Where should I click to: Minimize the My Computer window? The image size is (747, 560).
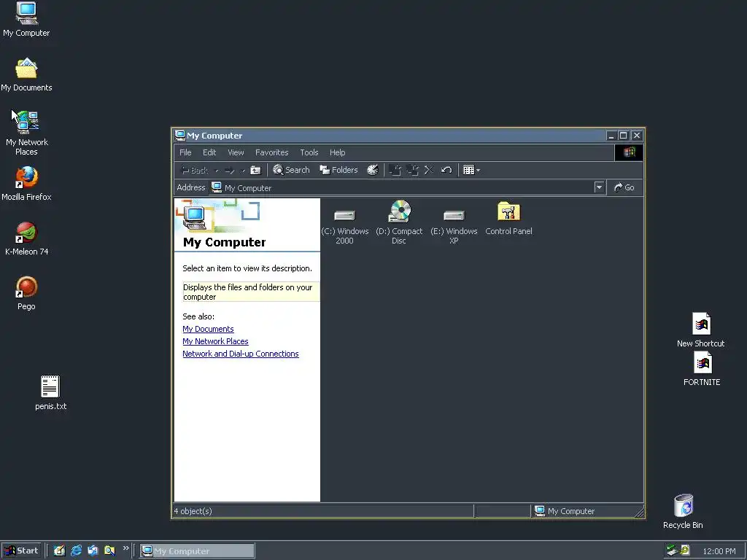(611, 136)
